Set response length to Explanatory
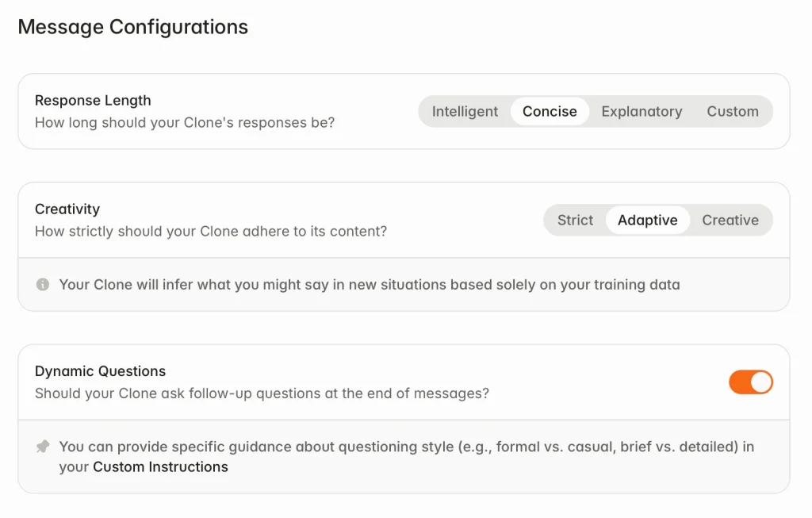The image size is (812, 518). pos(642,111)
